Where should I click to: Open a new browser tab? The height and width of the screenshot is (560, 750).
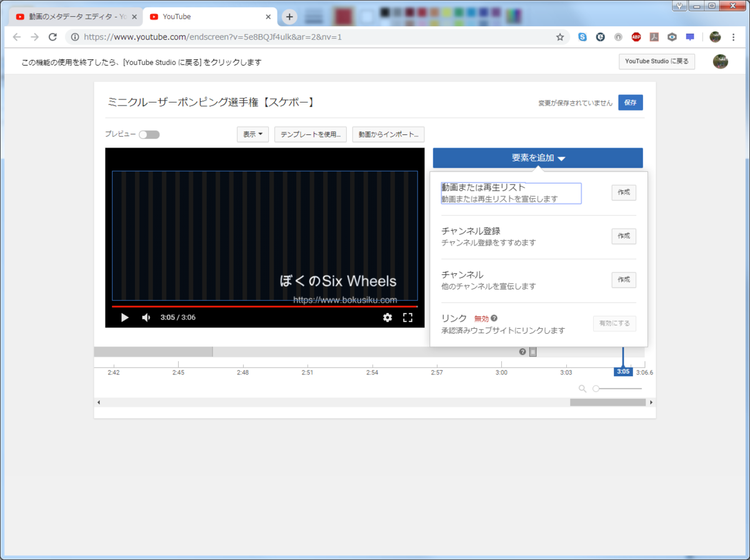click(289, 17)
